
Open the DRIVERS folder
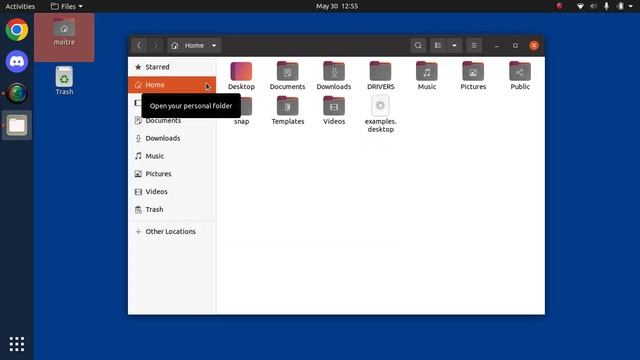tap(380, 76)
